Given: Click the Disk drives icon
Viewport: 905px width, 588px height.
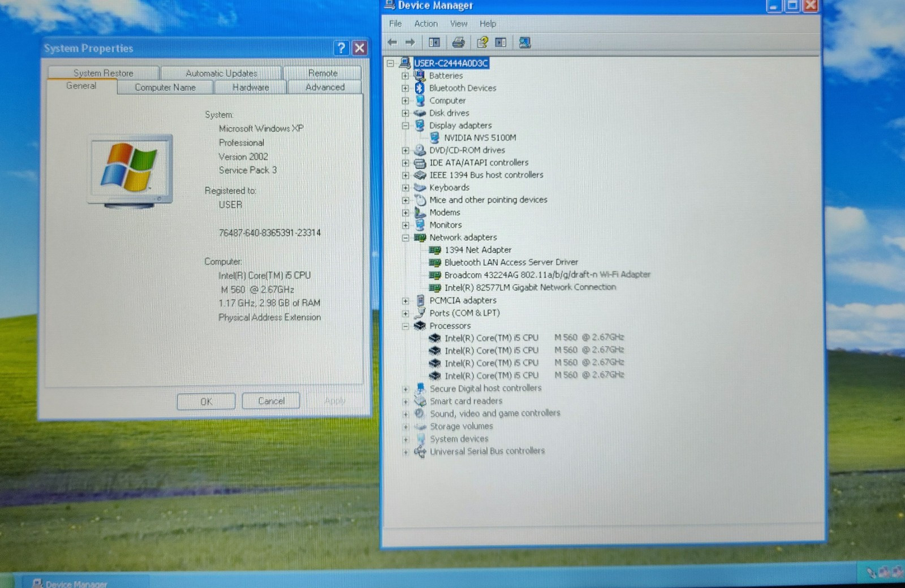Looking at the screenshot, I should coord(420,113).
